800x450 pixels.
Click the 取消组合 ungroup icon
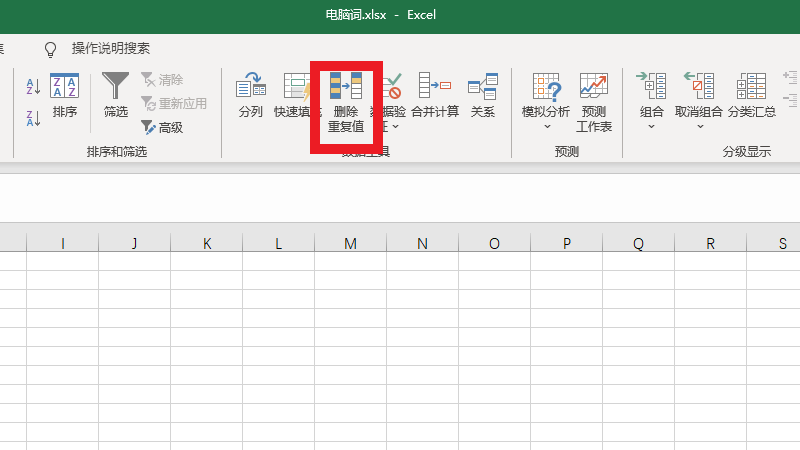click(x=699, y=86)
